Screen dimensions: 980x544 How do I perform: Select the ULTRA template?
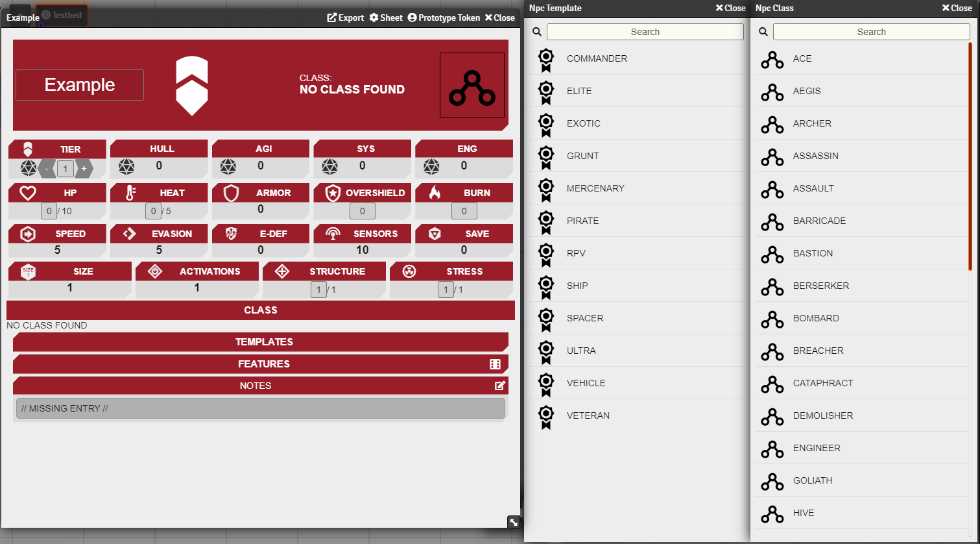(636, 351)
